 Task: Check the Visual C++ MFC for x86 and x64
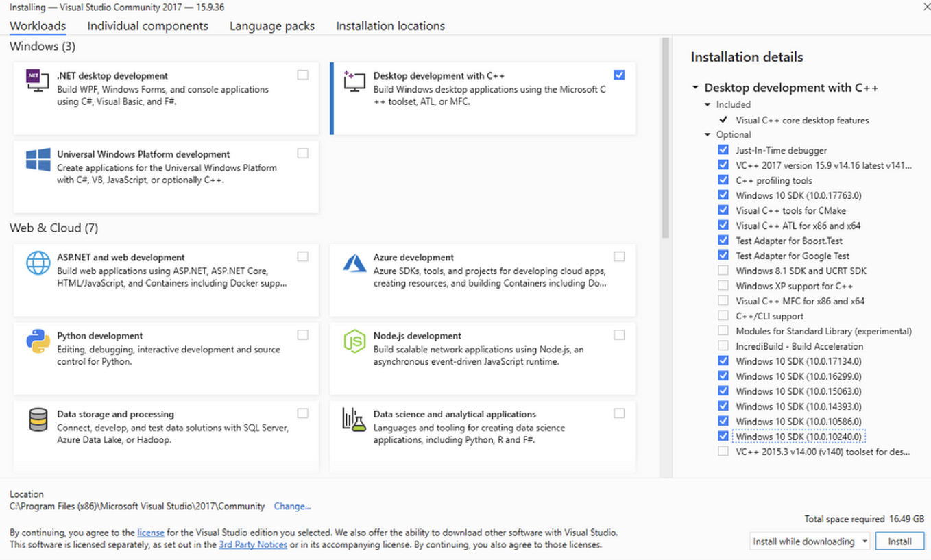[x=723, y=300]
